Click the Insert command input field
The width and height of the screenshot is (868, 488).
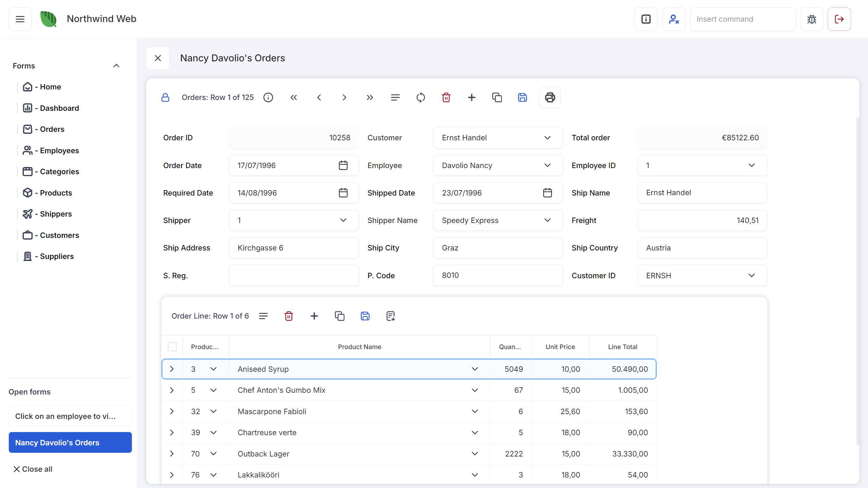coord(743,19)
